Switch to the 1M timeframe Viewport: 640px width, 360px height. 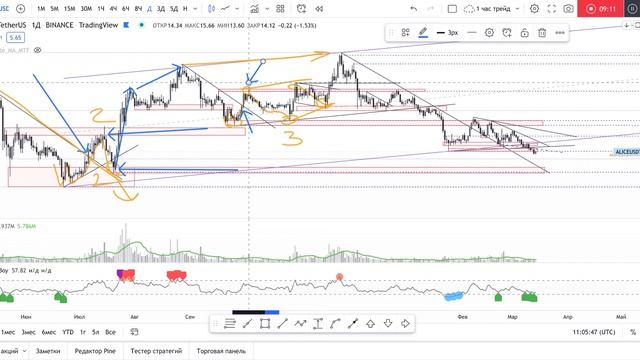coord(41,9)
